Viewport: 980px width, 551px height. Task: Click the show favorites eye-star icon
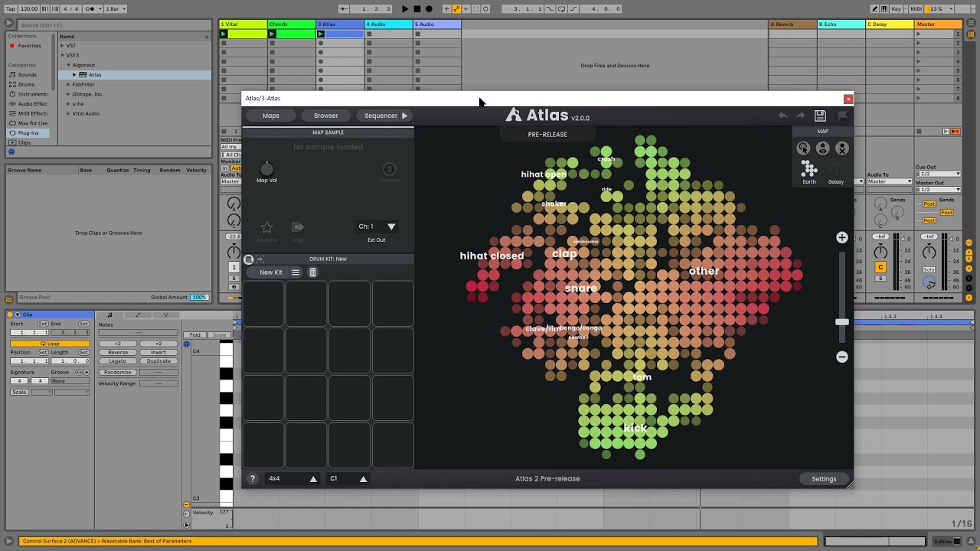pos(822,148)
